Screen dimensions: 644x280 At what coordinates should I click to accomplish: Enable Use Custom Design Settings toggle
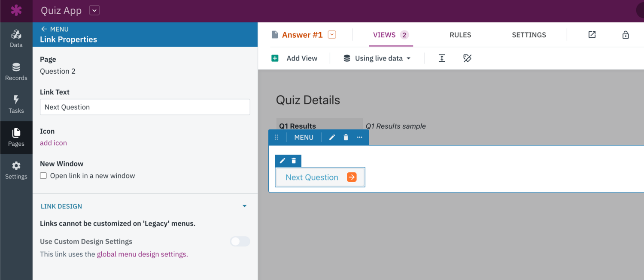coord(240,241)
